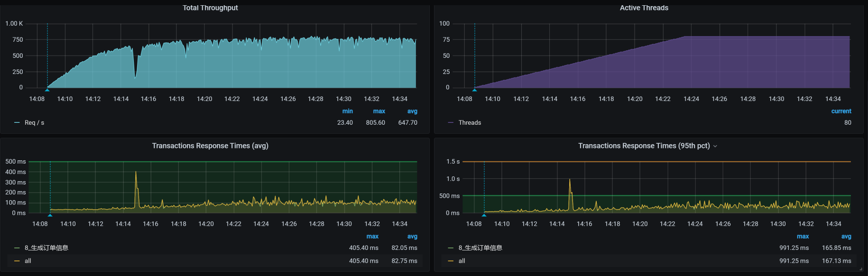Toggle 'all' series in 95th pct legend
This screenshot has height=276, width=868.
point(462,261)
